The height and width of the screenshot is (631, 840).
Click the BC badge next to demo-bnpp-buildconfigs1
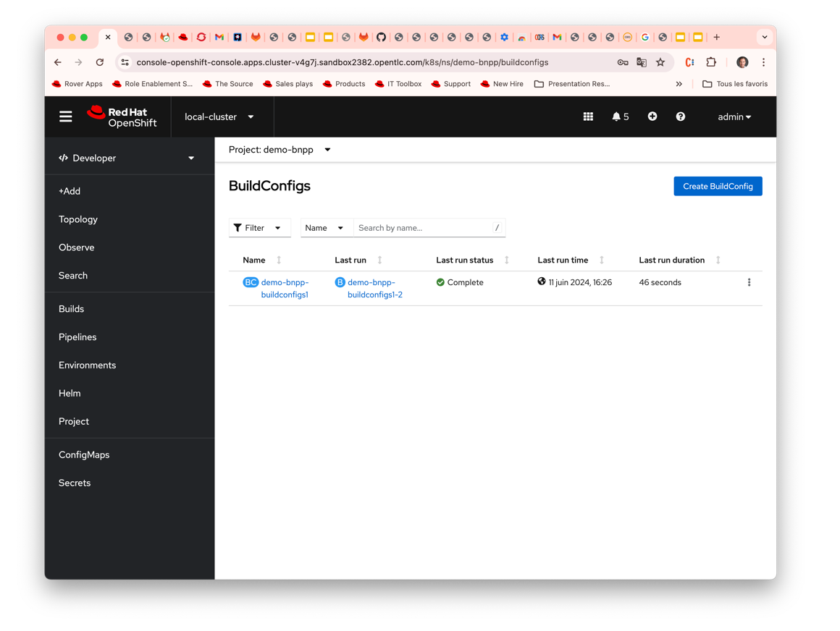pyautogui.click(x=251, y=282)
